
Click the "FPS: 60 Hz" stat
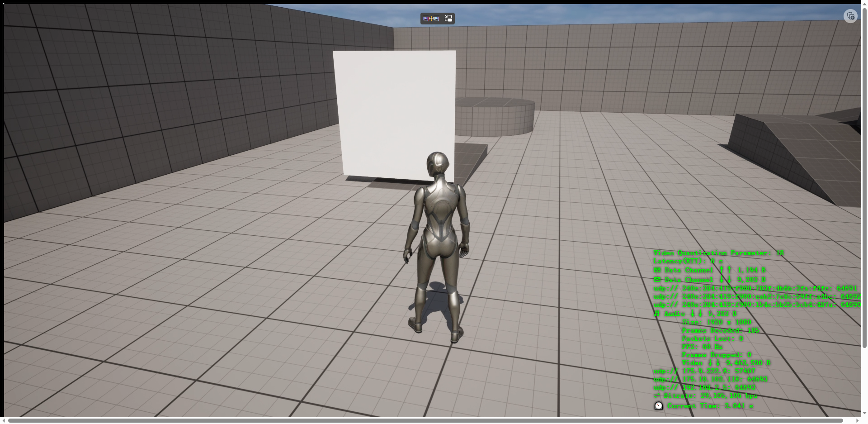pos(702,347)
